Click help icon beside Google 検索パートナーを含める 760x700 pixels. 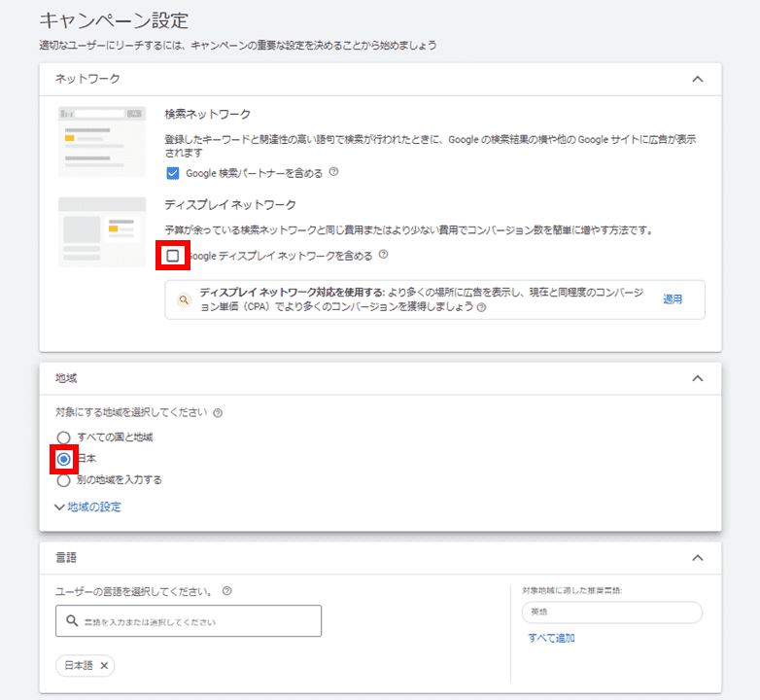click(333, 173)
